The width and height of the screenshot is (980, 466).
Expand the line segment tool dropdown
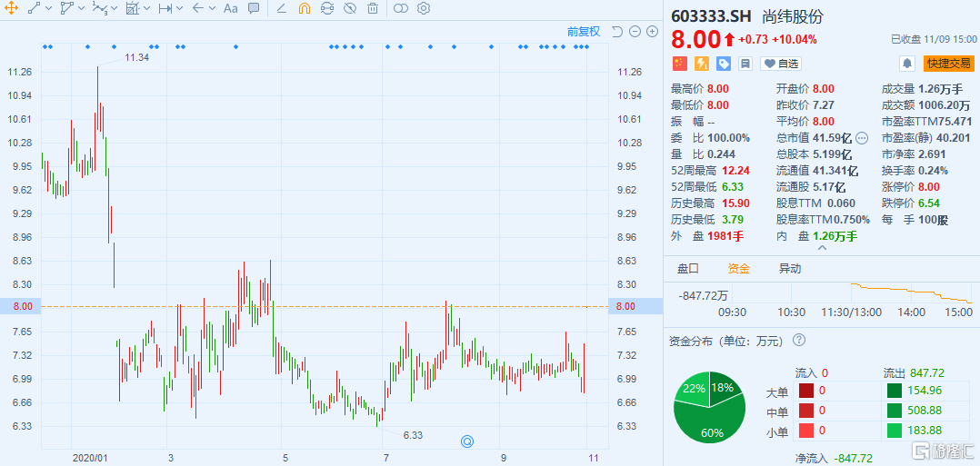coord(49,9)
